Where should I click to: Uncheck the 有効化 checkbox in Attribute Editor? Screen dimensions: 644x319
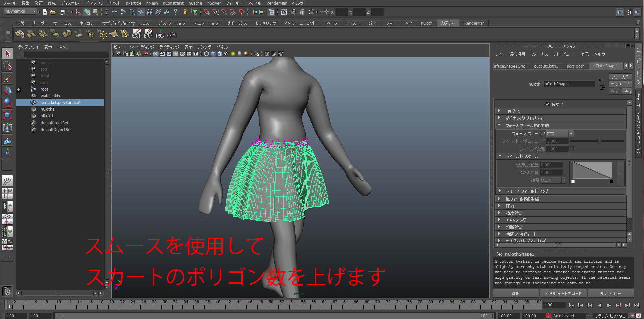(548, 104)
